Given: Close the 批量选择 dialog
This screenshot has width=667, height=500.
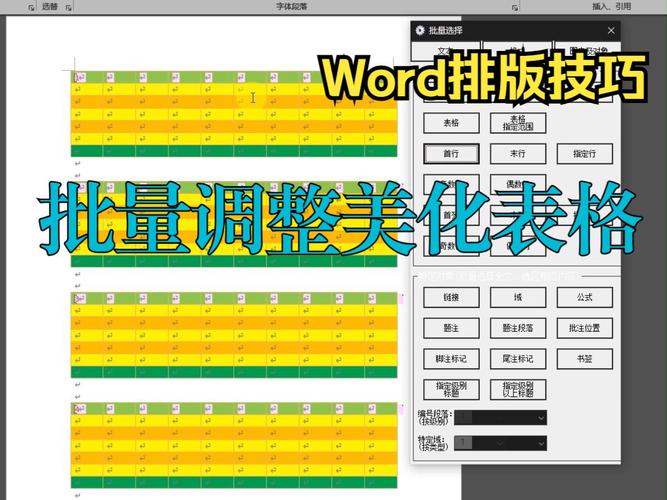Looking at the screenshot, I should 611,30.
